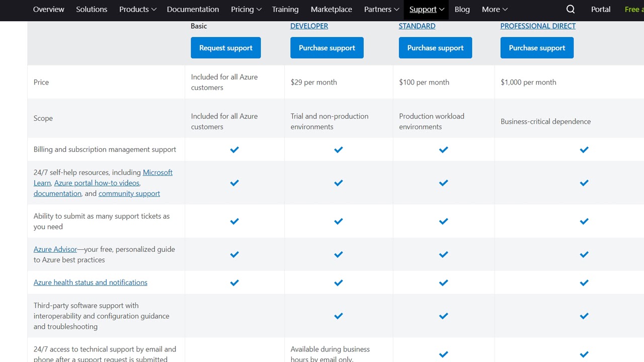Select 'Business-critical dependence' scope text

pyautogui.click(x=545, y=121)
